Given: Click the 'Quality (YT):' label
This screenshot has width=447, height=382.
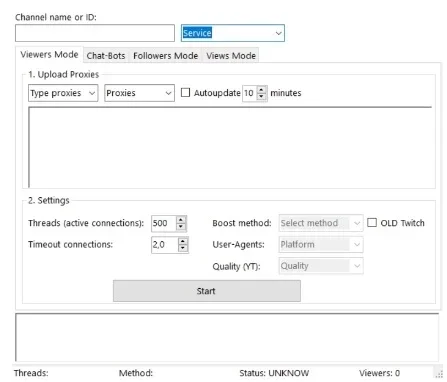Looking at the screenshot, I should (x=236, y=266).
